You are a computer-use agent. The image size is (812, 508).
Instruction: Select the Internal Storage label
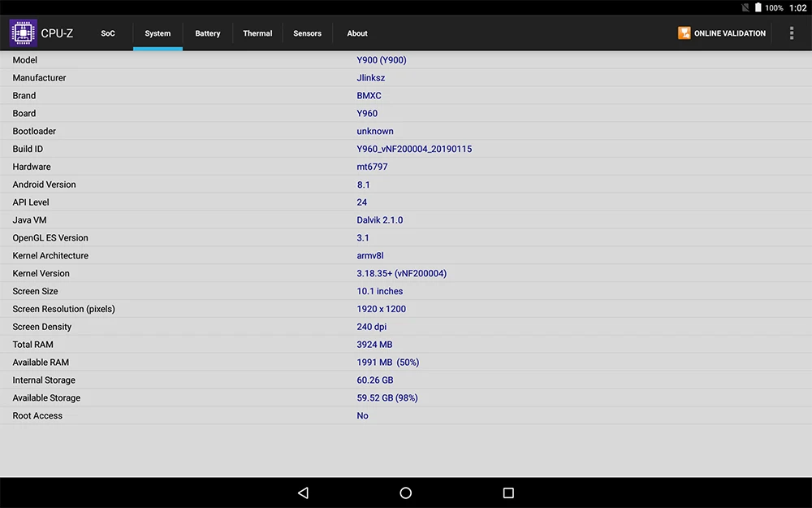click(44, 380)
